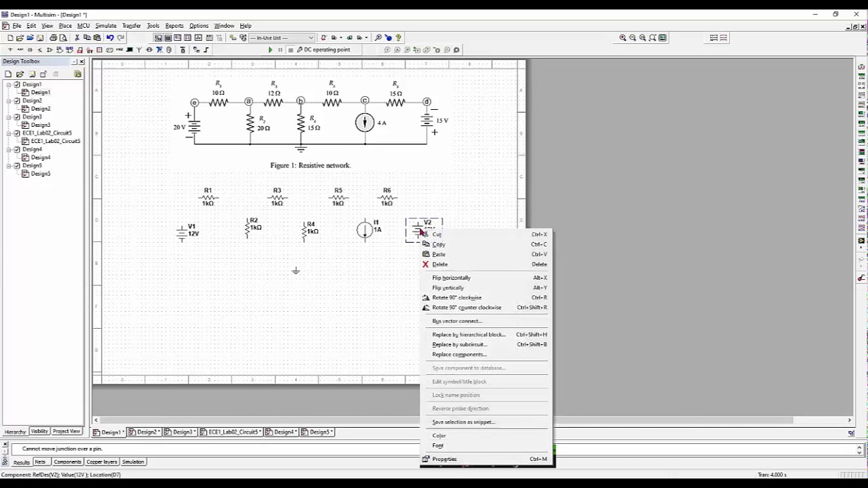Select the Design2 schematic child item
868x488 pixels.
[x=40, y=108]
